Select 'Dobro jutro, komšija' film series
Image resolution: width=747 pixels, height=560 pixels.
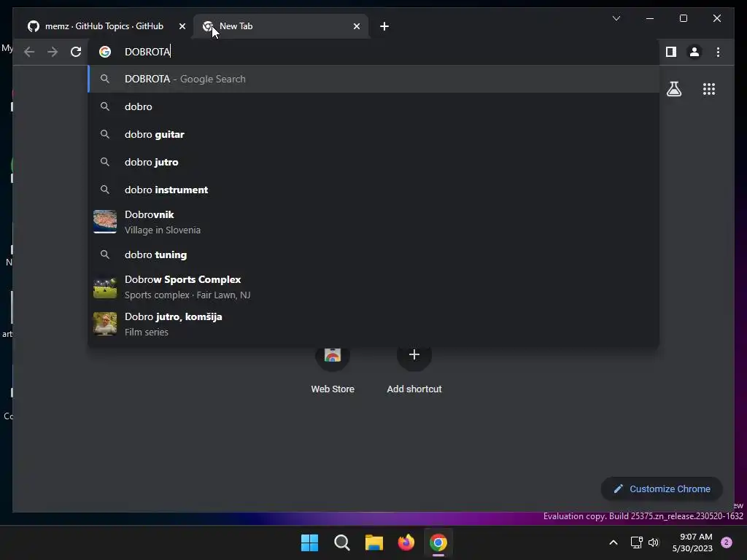pos(373,324)
